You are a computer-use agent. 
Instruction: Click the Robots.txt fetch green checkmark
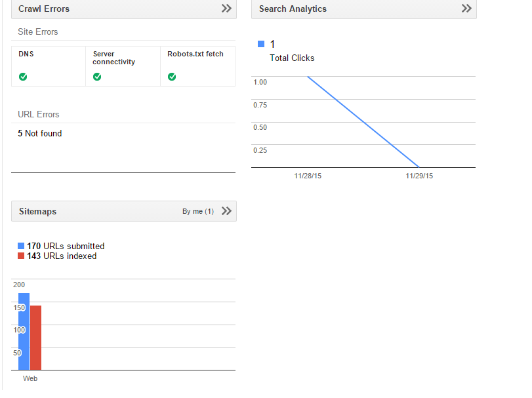pyautogui.click(x=172, y=77)
